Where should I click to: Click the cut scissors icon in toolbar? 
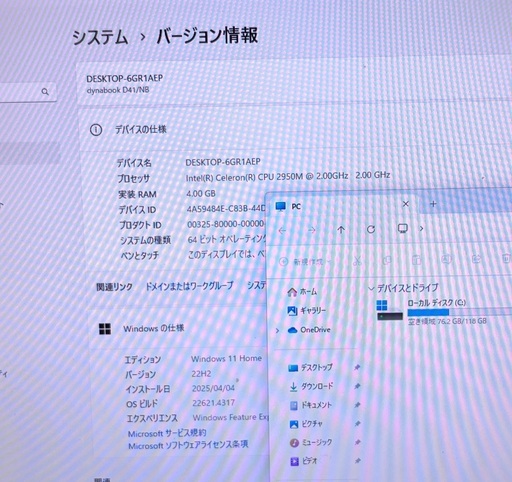(x=357, y=261)
